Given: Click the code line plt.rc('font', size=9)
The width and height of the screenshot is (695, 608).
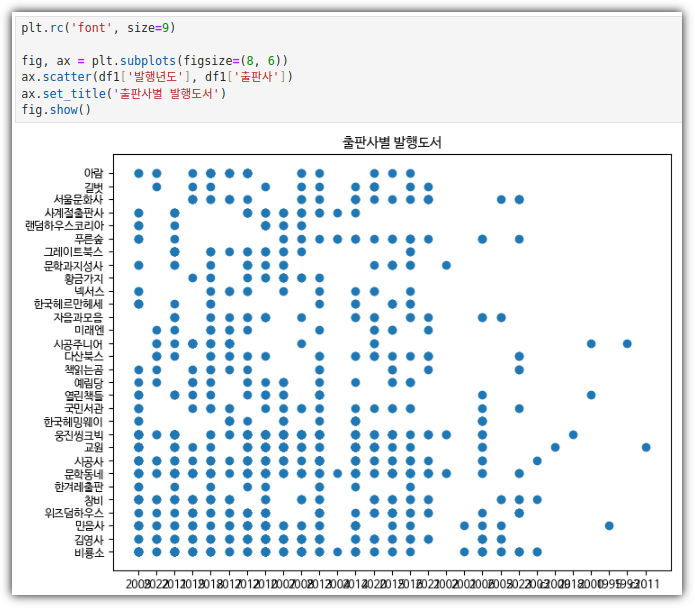Looking at the screenshot, I should pos(98,28).
